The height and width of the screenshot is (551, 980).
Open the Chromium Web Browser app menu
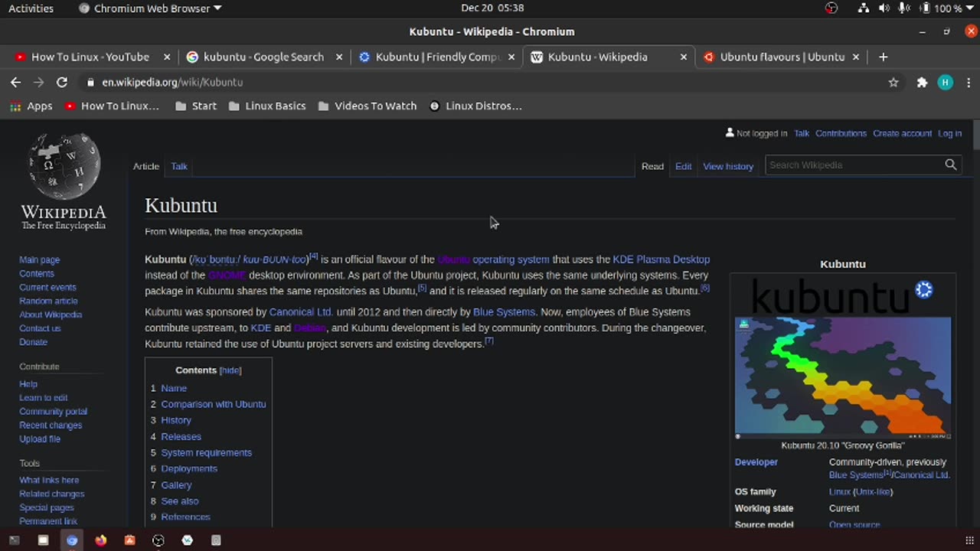[x=150, y=8]
